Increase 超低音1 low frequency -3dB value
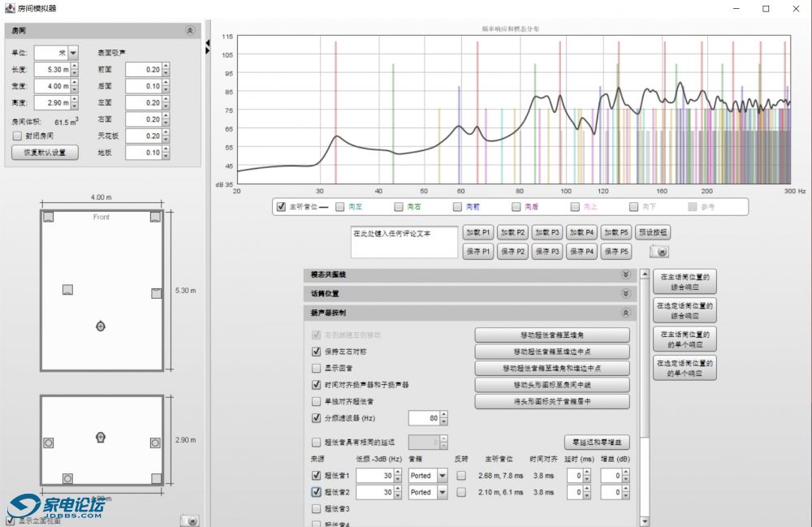The image size is (812, 527). pyautogui.click(x=398, y=472)
